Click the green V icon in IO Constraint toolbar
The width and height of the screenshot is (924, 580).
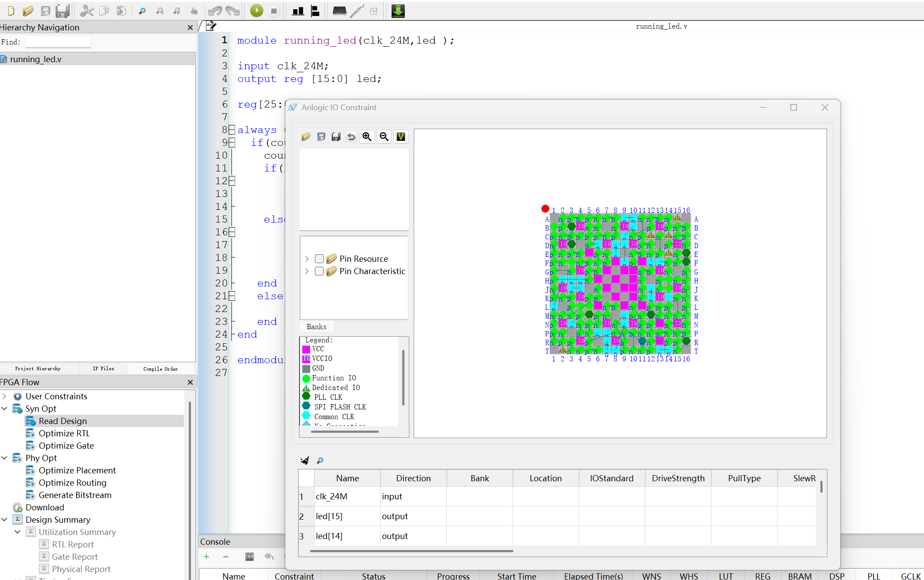tap(400, 137)
